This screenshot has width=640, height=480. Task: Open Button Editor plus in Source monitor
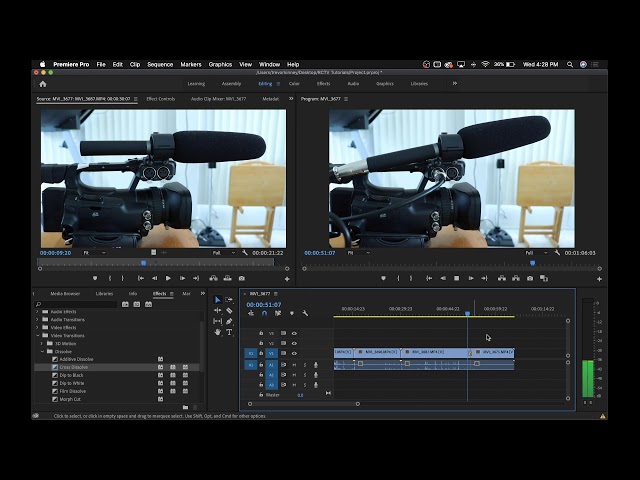click(287, 279)
